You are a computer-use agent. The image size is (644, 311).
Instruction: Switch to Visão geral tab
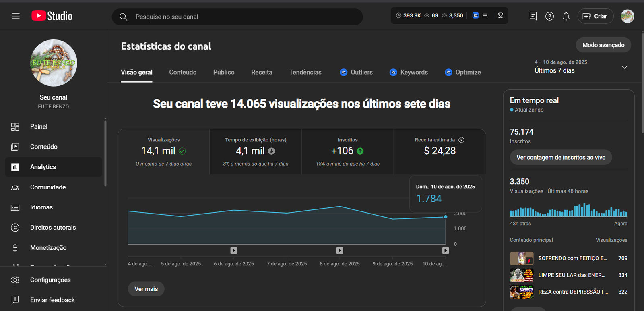pos(136,72)
